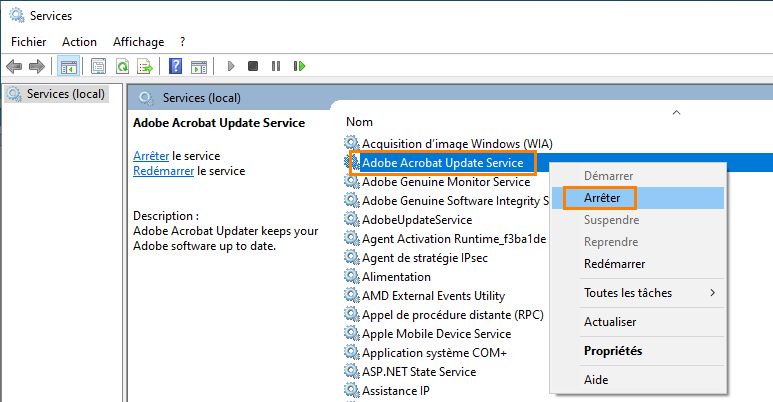773x402 pixels.
Task: Choose Arrêter in the context menu
Action: [x=638, y=198]
